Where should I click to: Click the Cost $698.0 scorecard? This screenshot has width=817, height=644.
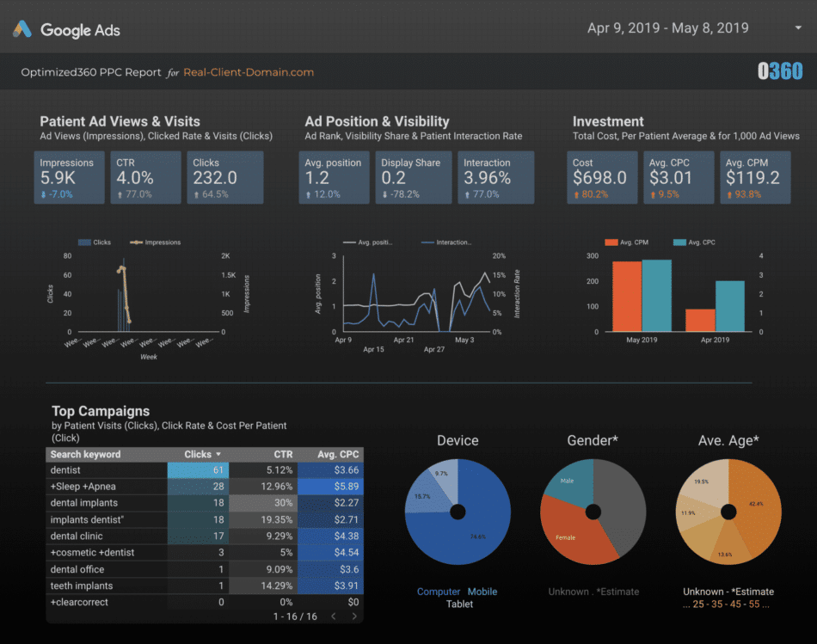(602, 178)
